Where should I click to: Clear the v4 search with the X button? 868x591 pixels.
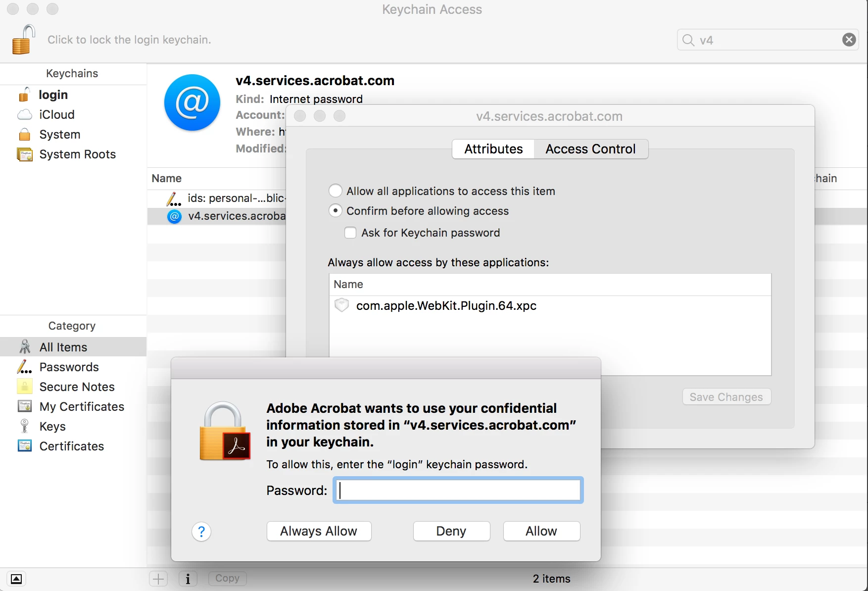849,40
